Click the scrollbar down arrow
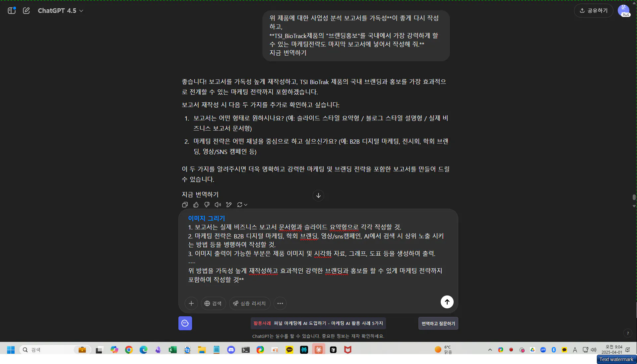Screen dimensions: 637x364 [634, 206]
